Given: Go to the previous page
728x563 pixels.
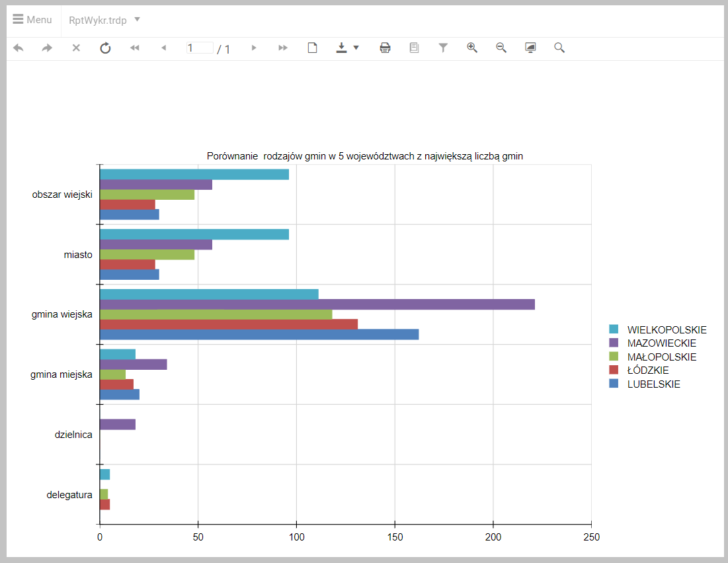Looking at the screenshot, I should point(163,48).
